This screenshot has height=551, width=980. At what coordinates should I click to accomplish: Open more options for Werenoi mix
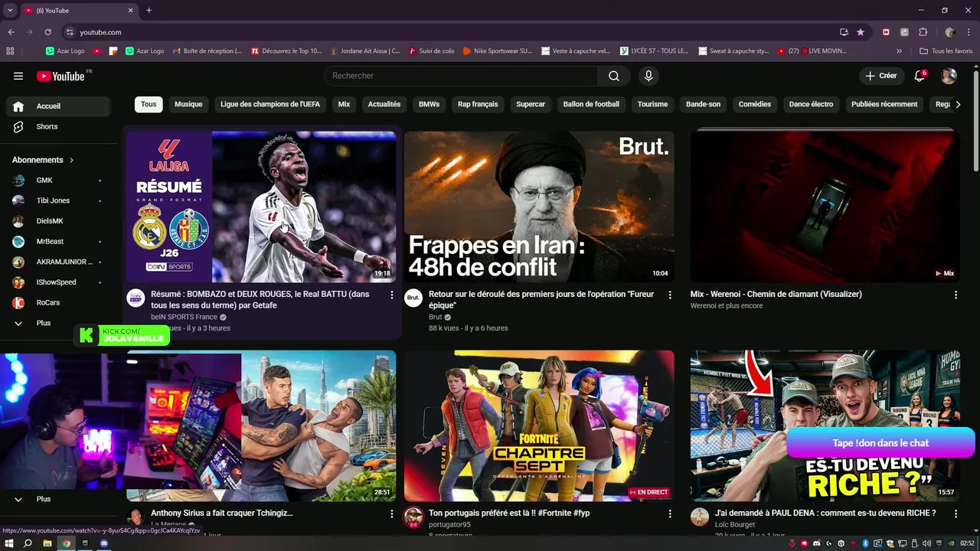coord(955,295)
